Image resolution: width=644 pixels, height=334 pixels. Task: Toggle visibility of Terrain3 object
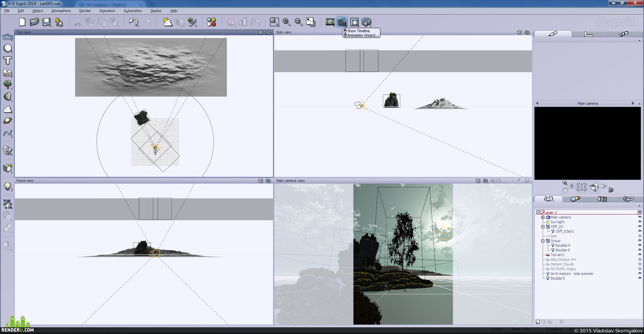click(x=639, y=255)
